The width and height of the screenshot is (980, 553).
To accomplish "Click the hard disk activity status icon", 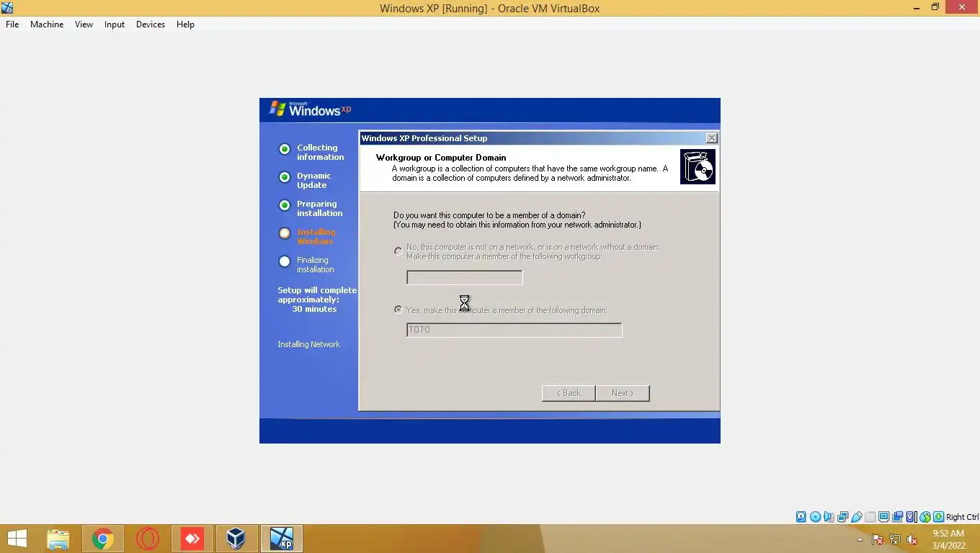I will 801,517.
